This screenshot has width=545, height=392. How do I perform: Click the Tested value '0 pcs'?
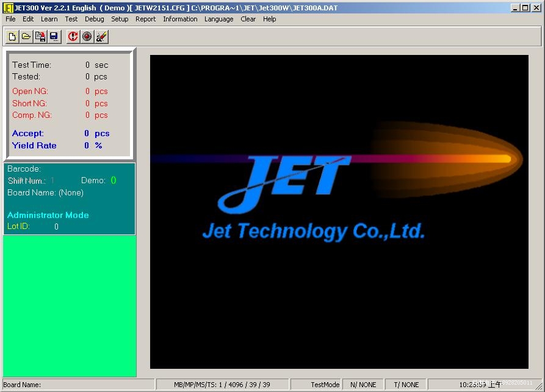point(96,76)
